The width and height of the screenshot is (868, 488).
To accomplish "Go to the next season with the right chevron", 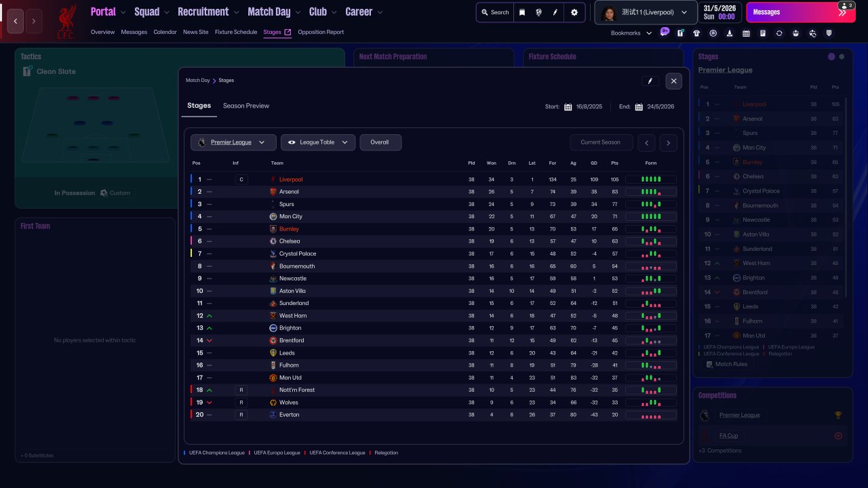I will 668,142.
